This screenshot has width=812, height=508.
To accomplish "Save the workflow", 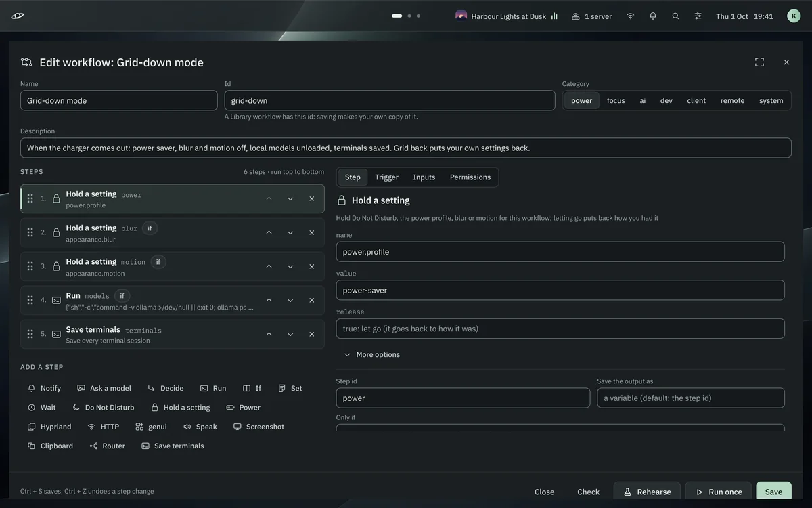I will click(773, 492).
